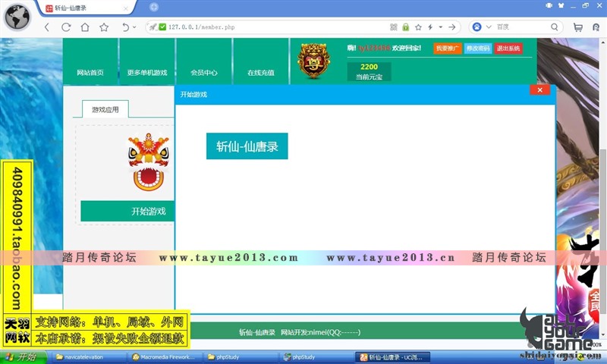The height and width of the screenshot is (364, 607).
Task: Click the 斩仙-仙唐录 game button
Action: 247,146
